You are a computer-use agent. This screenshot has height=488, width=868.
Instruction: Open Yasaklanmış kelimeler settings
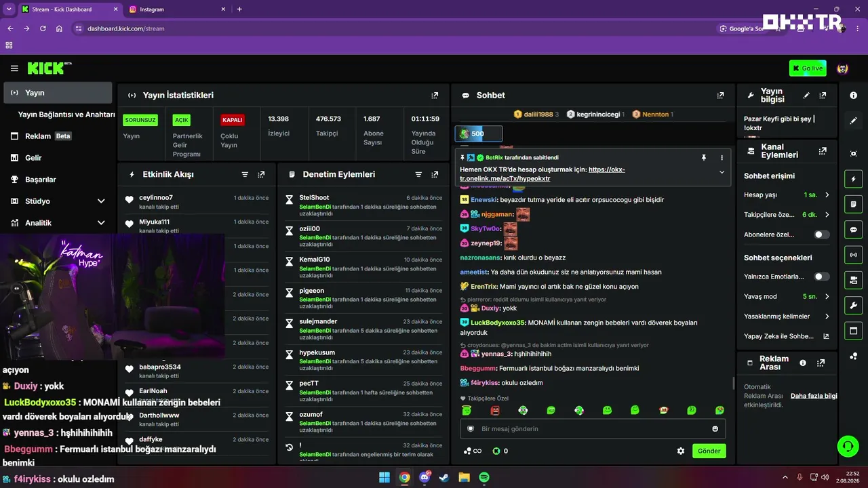tap(787, 317)
